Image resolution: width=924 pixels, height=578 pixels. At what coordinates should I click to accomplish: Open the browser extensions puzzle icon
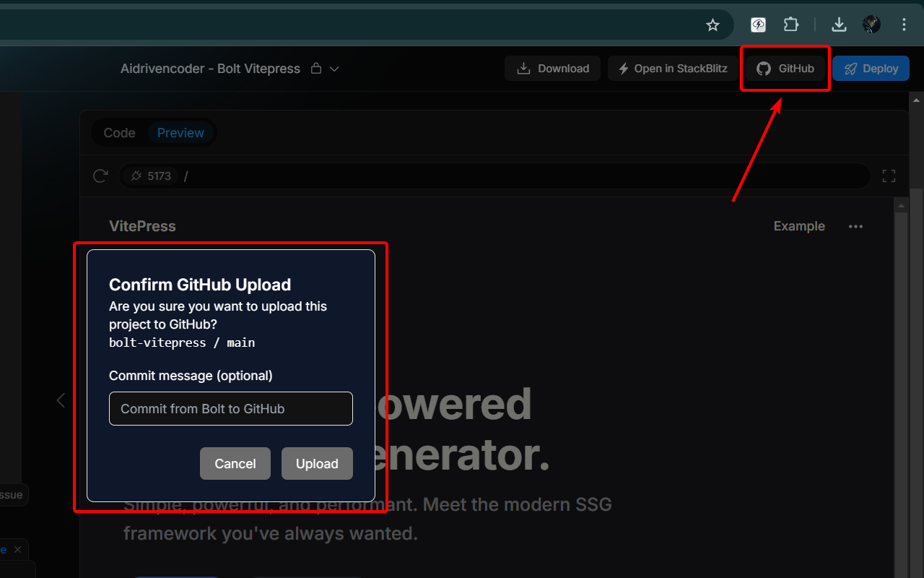coord(791,25)
